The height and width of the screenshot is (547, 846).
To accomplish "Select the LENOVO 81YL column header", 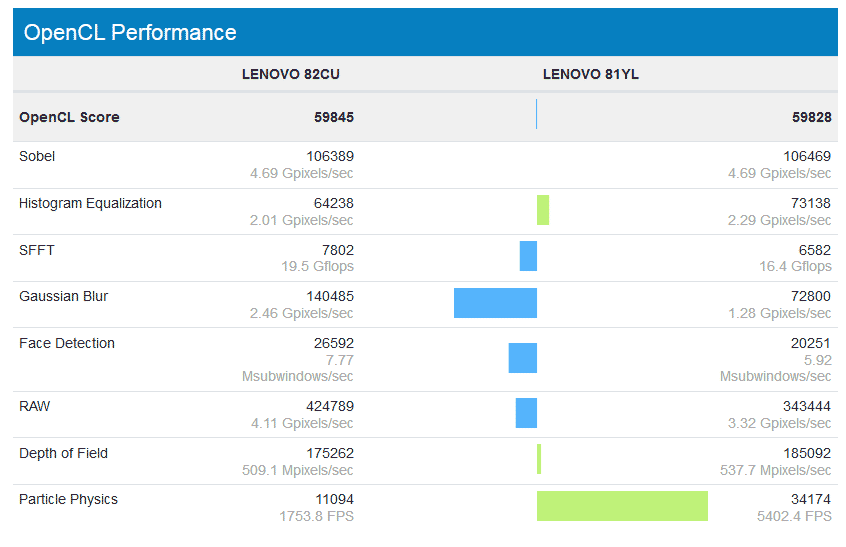I will (591, 74).
